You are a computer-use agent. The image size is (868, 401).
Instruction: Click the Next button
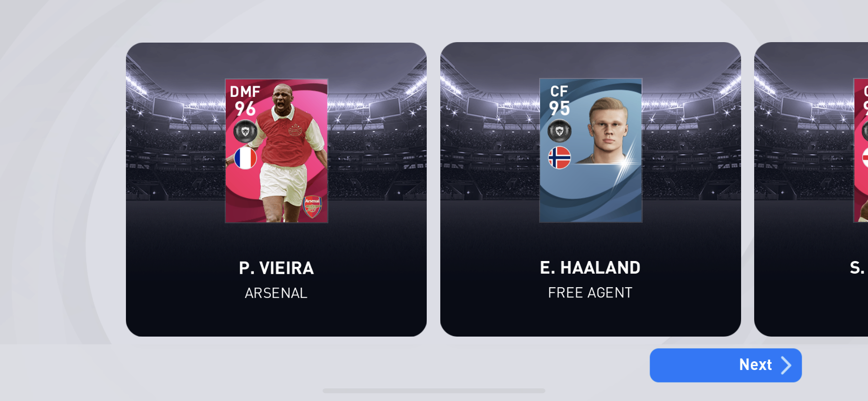click(x=726, y=365)
